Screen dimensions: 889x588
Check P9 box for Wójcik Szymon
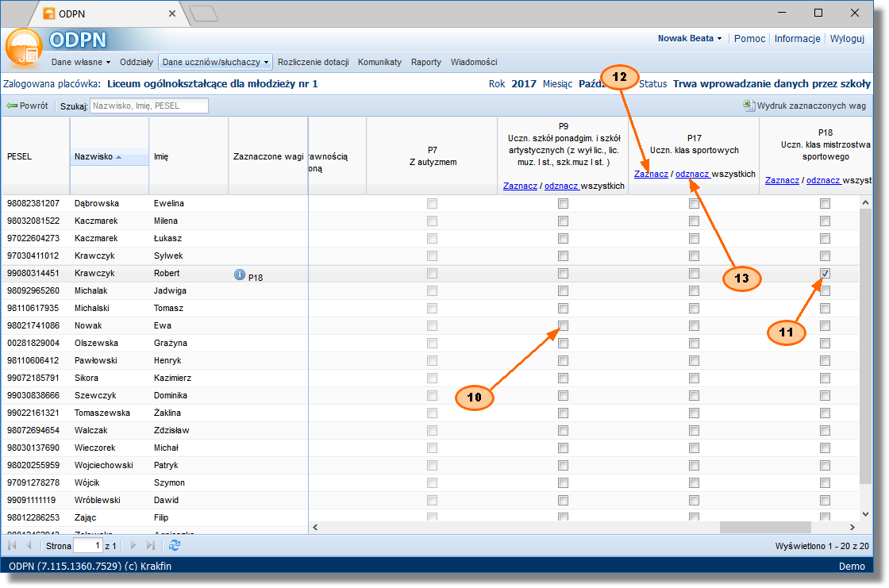[563, 483]
